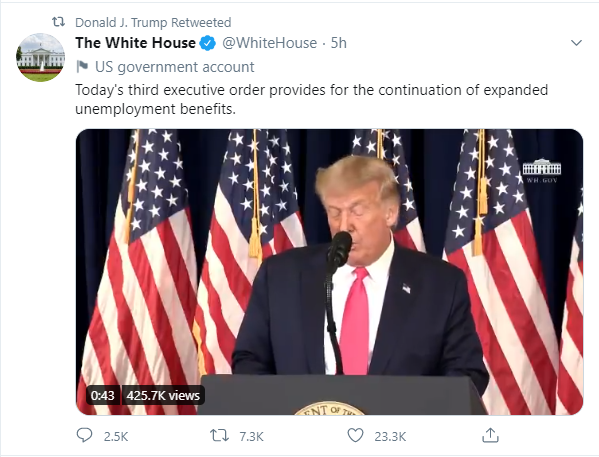Click the 23.3K likes count

(x=390, y=436)
